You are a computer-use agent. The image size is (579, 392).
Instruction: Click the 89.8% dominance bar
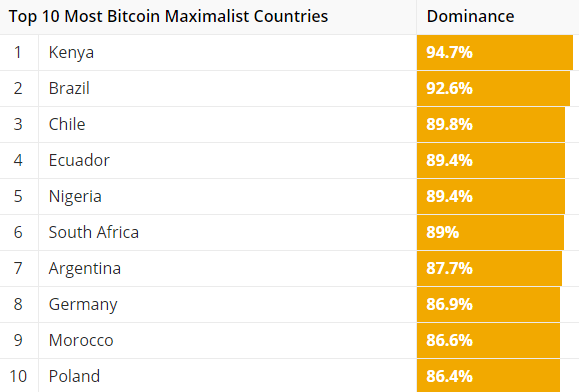click(491, 124)
